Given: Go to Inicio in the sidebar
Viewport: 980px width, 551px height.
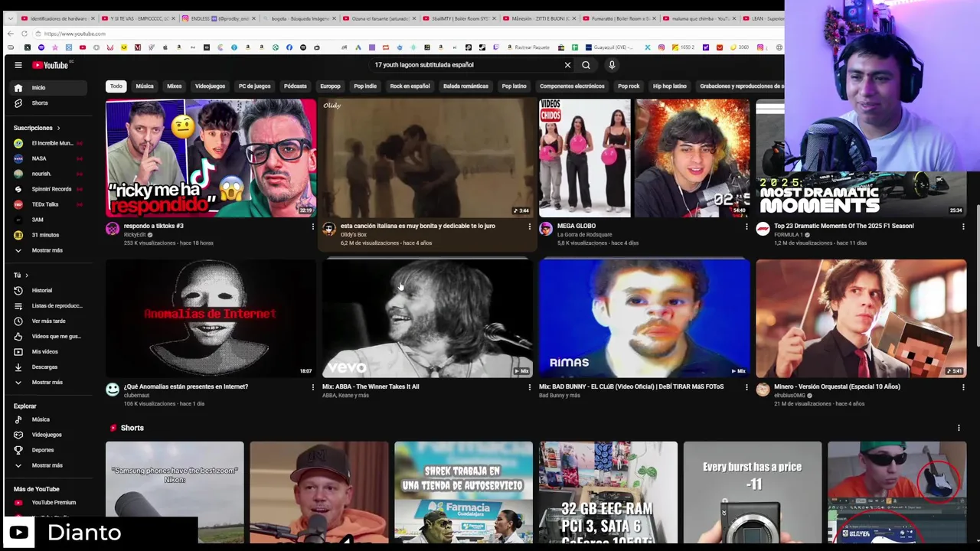Looking at the screenshot, I should [48, 88].
